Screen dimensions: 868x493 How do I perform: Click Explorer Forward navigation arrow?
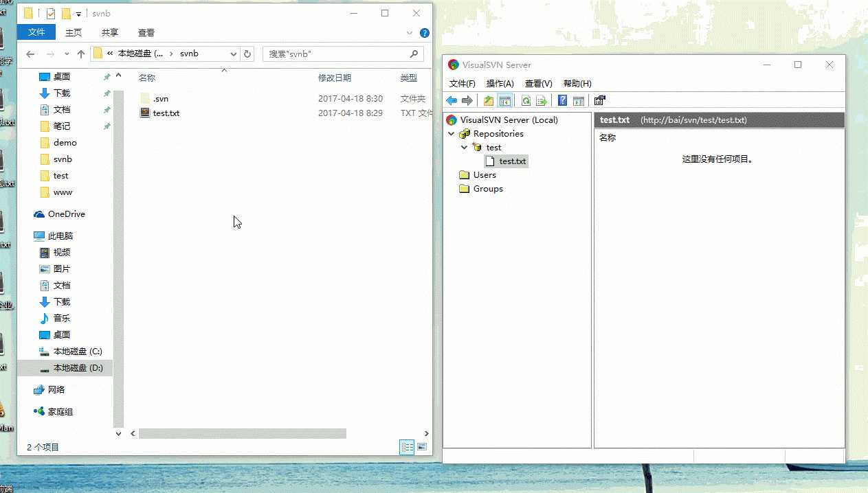click(x=50, y=54)
